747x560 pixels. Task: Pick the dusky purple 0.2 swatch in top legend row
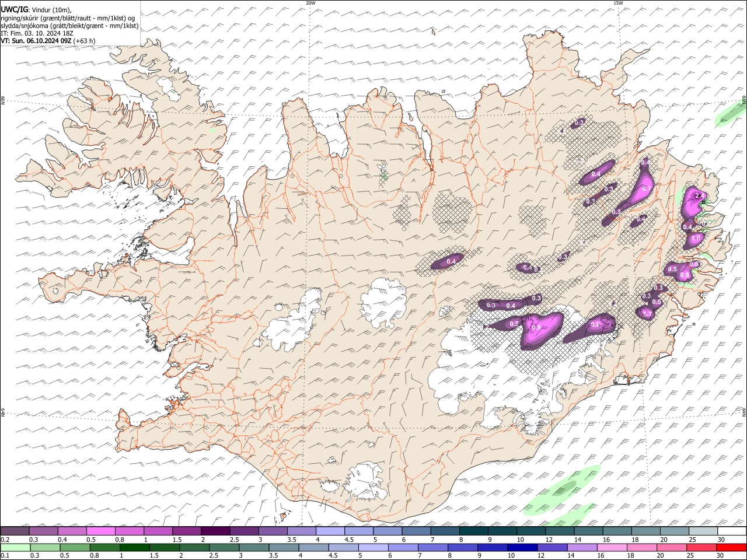tap(15, 531)
